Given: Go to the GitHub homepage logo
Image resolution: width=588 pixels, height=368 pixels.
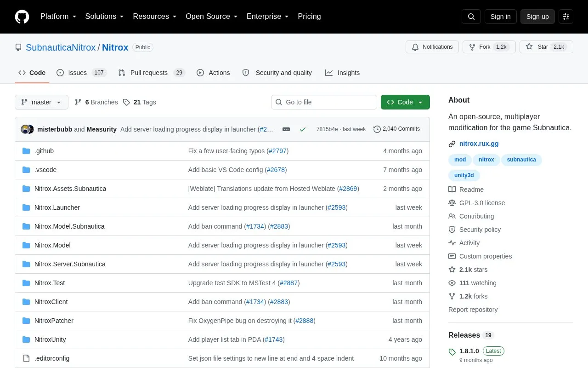Looking at the screenshot, I should pyautogui.click(x=22, y=17).
